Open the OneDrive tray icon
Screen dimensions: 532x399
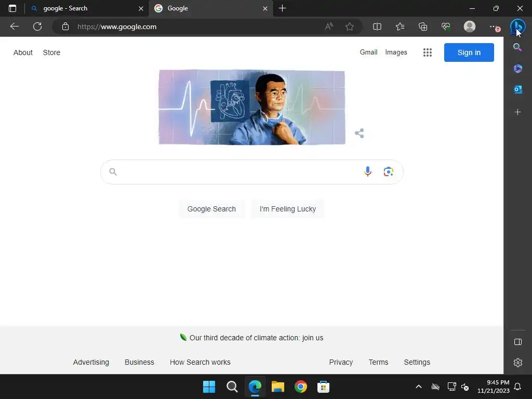(435, 387)
